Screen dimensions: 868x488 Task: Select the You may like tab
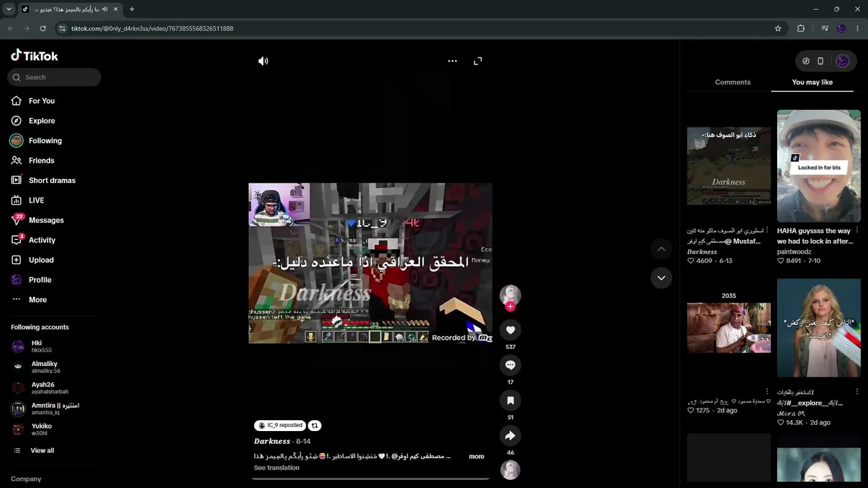tap(812, 82)
